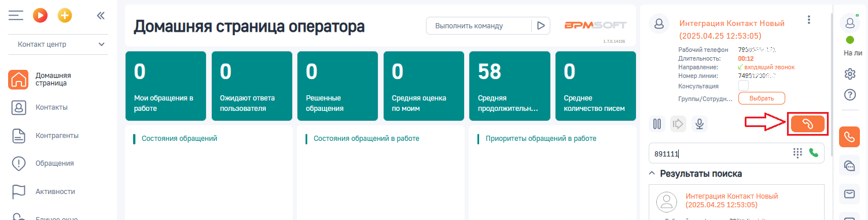The height and width of the screenshot is (220, 868).
Task: Mute the microphone
Action: (x=700, y=124)
